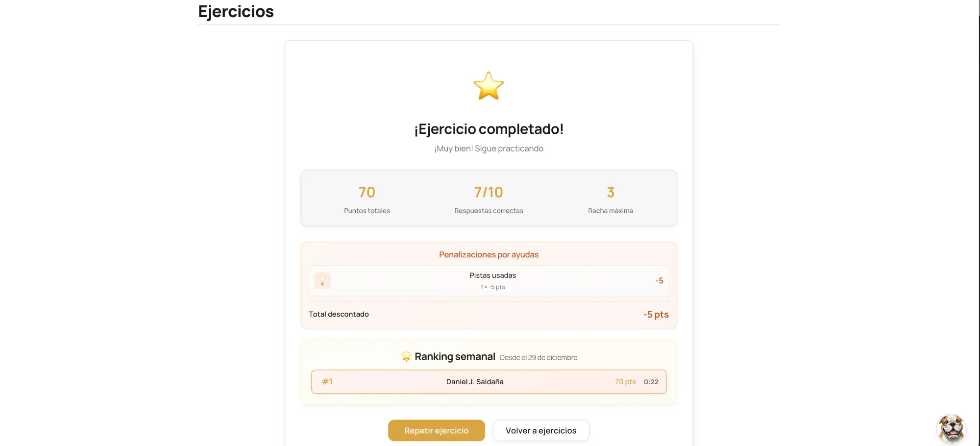Open the bulldog mascot chat bubble
The width and height of the screenshot is (980, 446).
point(951,428)
